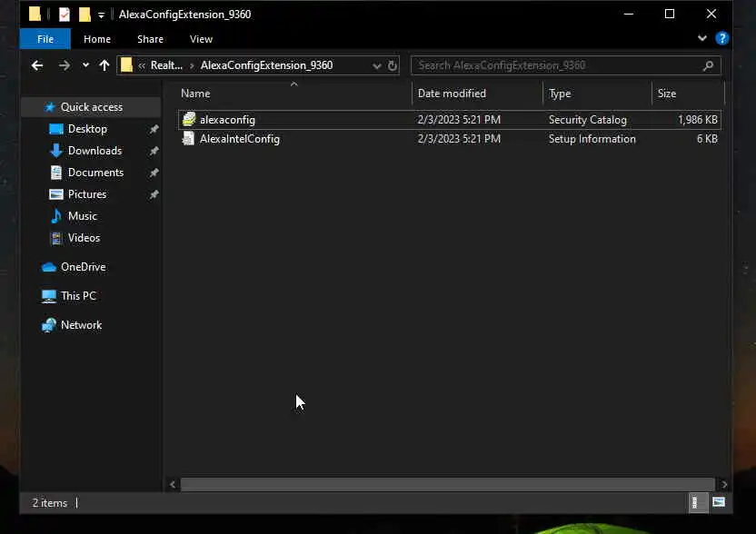
Task: Click the horizontal scrollbar left arrow
Action: click(173, 484)
